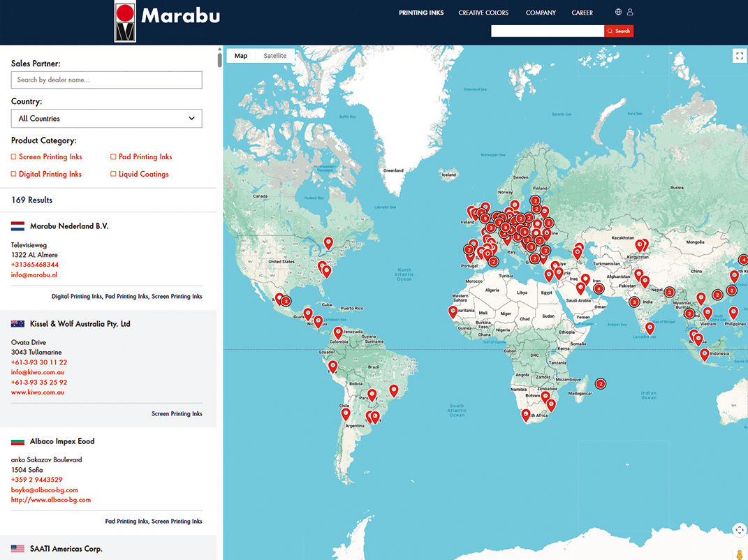Click the Marabu logo in the header

[x=168, y=21]
